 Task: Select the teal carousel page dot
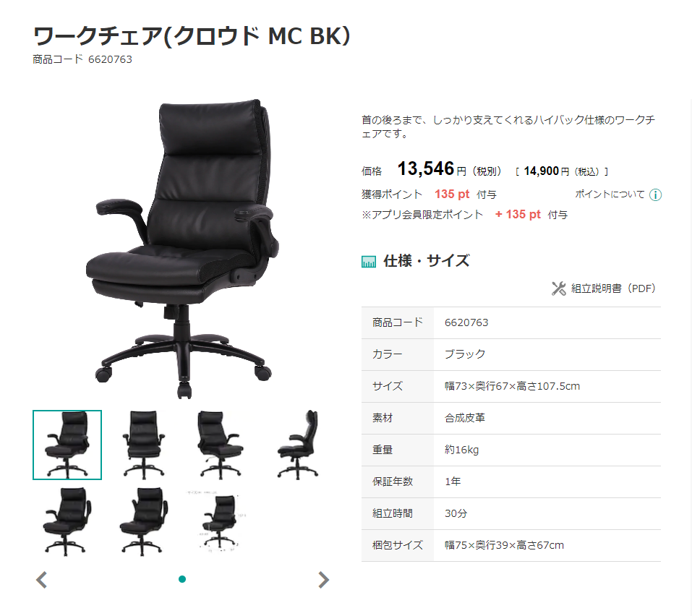[181, 579]
